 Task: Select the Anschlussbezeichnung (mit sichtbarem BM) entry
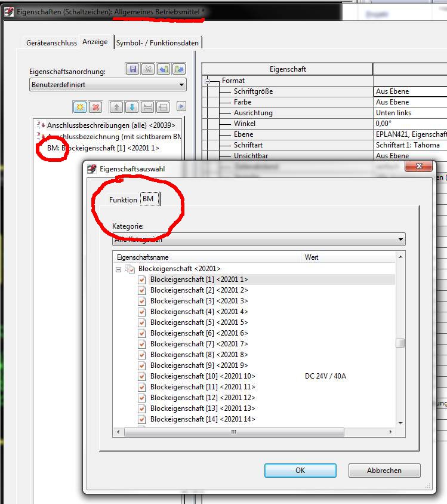pyautogui.click(x=114, y=137)
